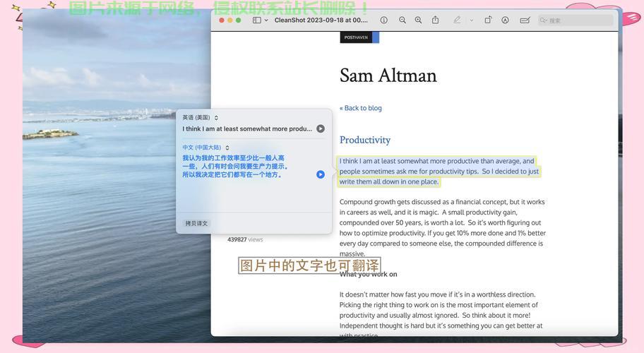Follow the Back to blog link

pos(361,108)
